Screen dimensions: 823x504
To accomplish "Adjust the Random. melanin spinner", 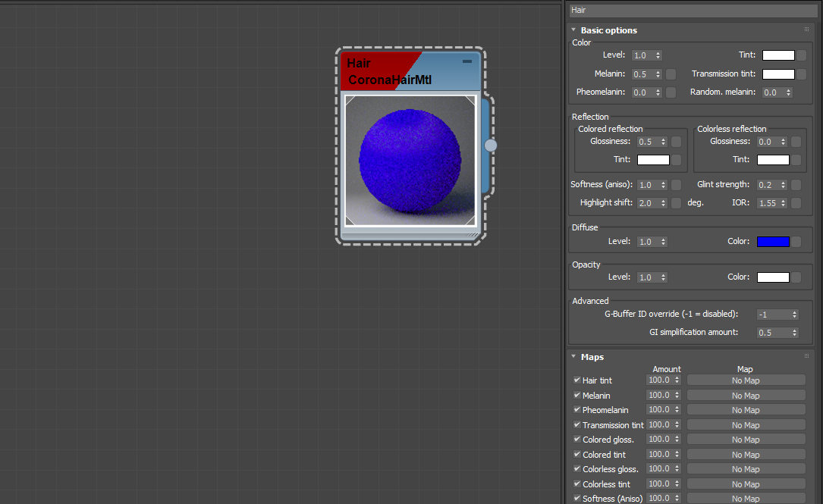I will [788, 92].
